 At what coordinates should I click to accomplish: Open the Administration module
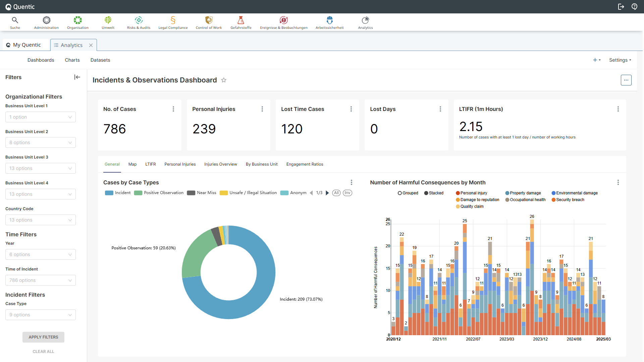[x=46, y=22]
